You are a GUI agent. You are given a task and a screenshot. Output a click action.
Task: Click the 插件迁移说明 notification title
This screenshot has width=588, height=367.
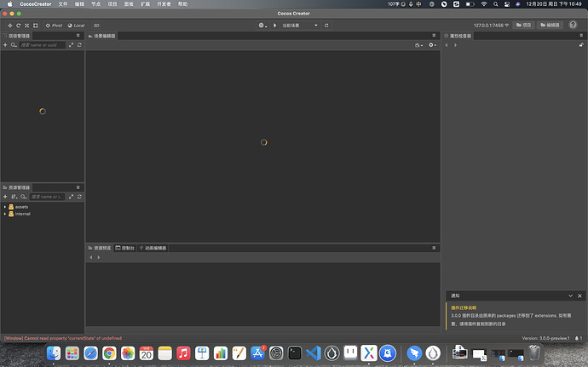click(x=464, y=307)
